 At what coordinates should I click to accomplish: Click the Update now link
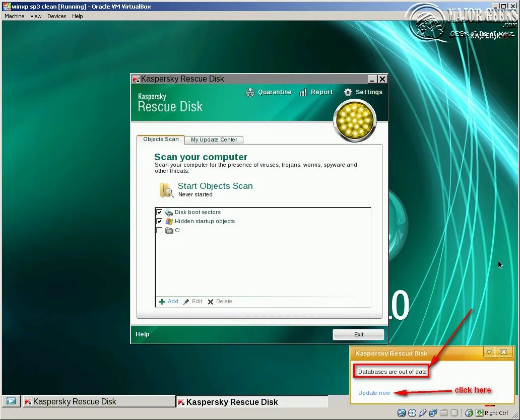click(374, 393)
